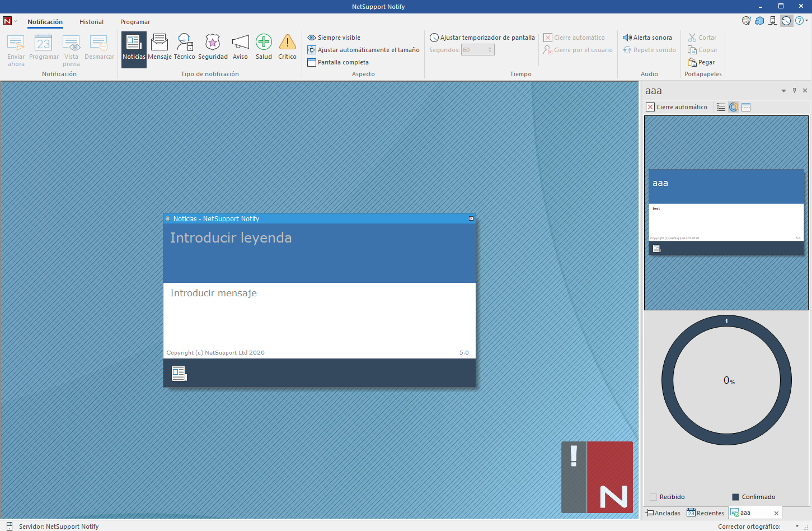The height and width of the screenshot is (531, 812).
Task: Click Copiar in Portapapeles group
Action: (702, 50)
